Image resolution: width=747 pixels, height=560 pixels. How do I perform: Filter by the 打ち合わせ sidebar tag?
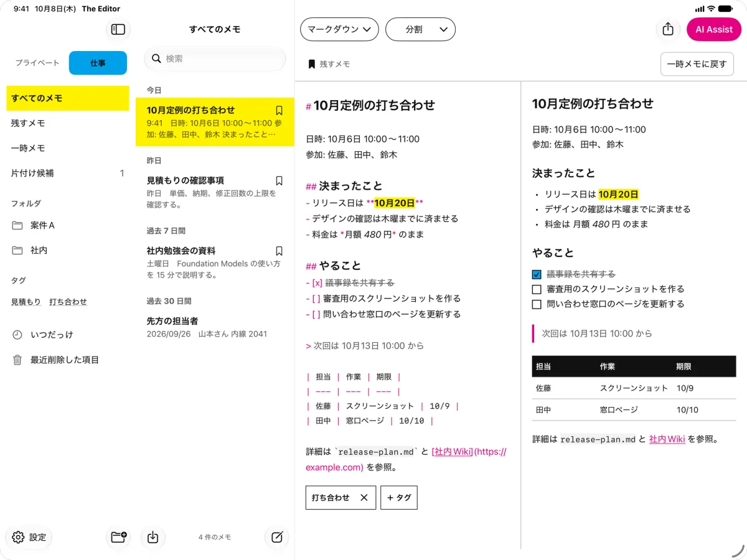(x=68, y=302)
